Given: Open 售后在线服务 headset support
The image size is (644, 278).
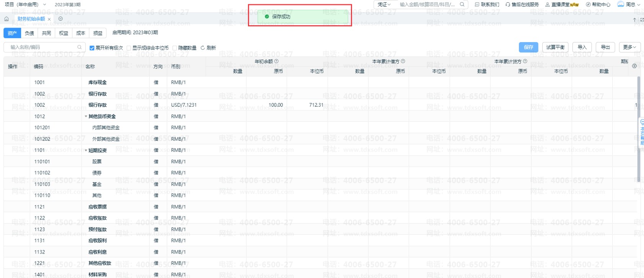Looking at the screenshot, I should pos(507,5).
